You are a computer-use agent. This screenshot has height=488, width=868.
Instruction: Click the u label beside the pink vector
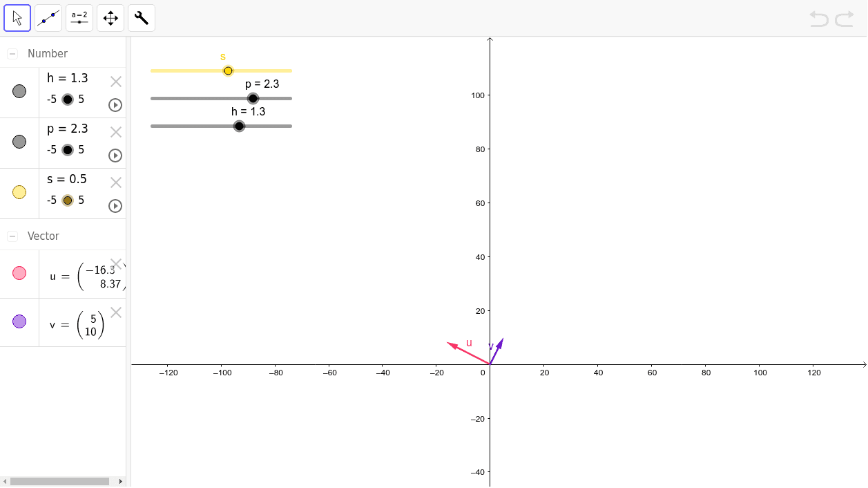(x=469, y=342)
